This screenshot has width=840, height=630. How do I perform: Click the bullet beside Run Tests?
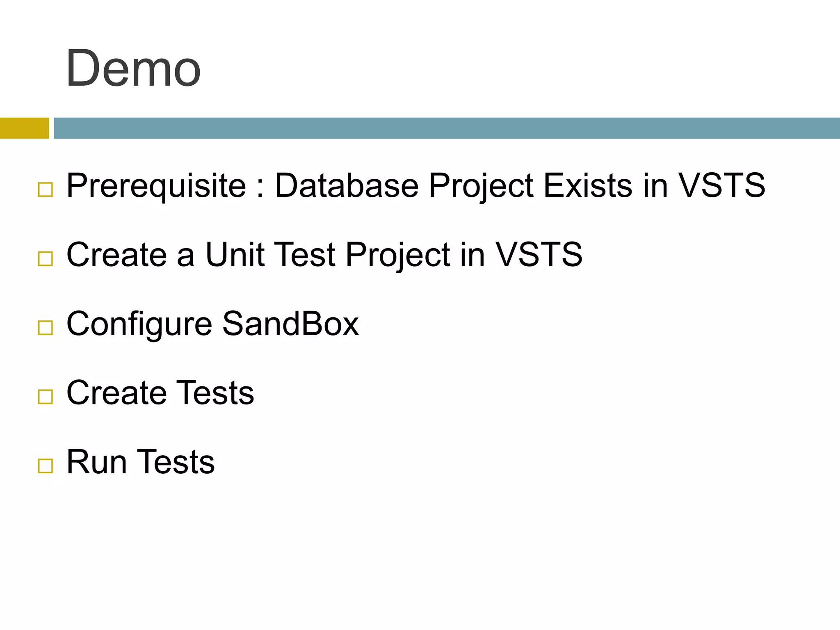45,466
